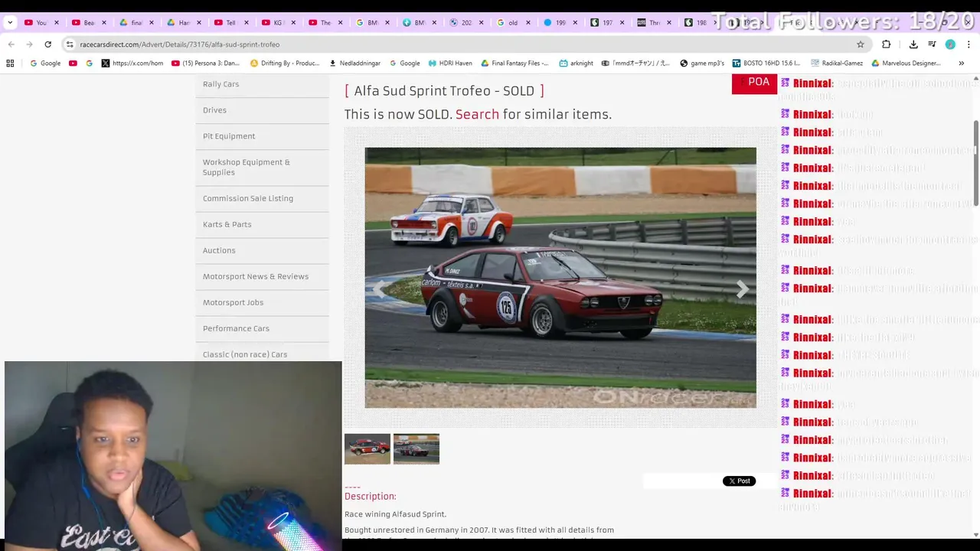Switch to the 'old' Google tab

(508, 23)
